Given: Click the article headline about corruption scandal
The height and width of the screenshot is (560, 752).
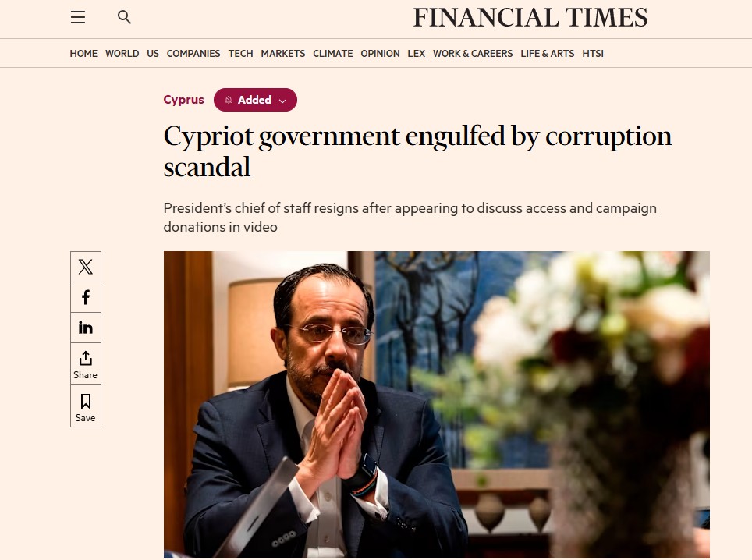Looking at the screenshot, I should pos(417,151).
